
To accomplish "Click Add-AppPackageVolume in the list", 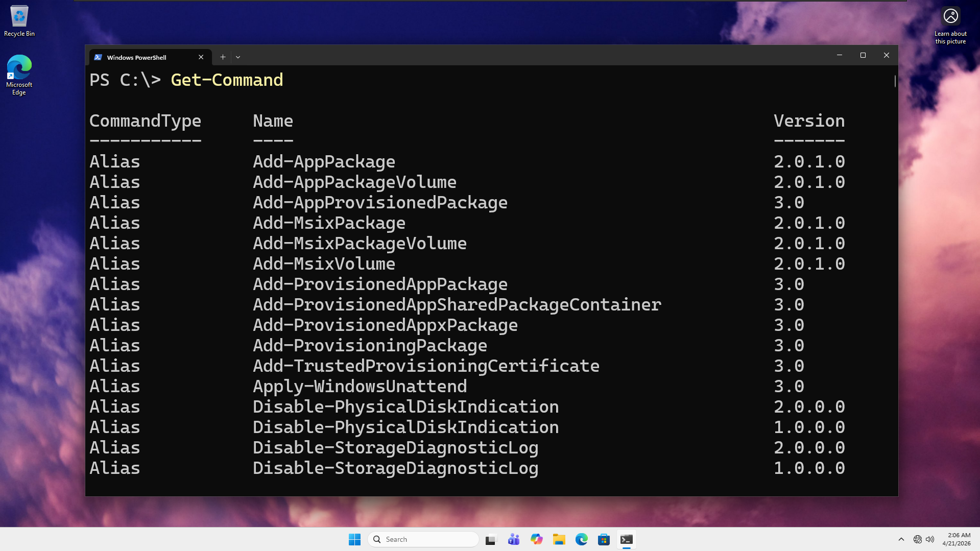I will (x=354, y=182).
